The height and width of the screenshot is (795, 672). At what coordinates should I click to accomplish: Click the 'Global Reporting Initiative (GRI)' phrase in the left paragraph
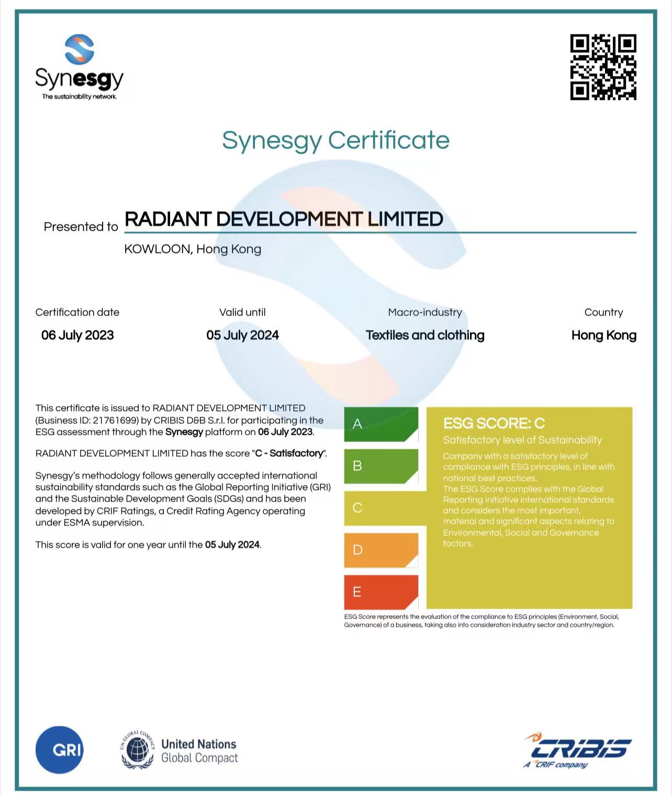click(263, 487)
